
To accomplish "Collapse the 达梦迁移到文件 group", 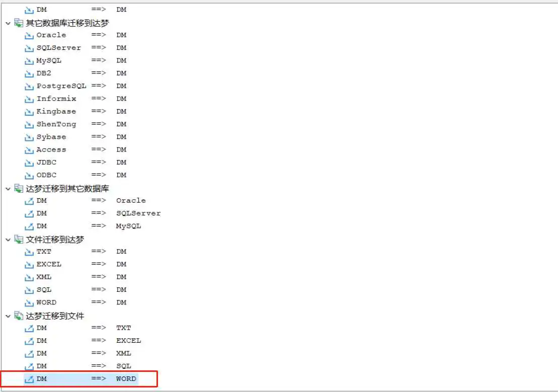I will tap(8, 316).
